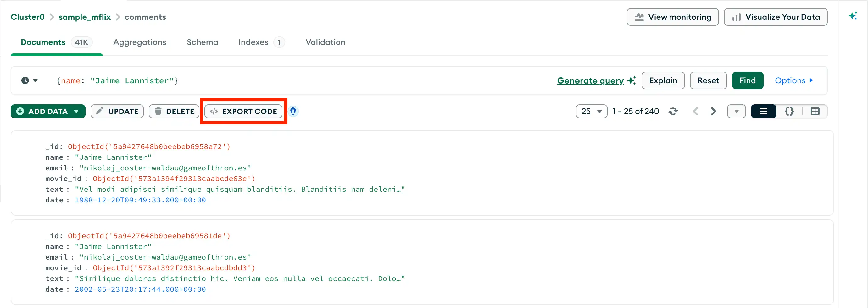Click the Generate query link
This screenshot has height=308, width=868.
point(590,80)
